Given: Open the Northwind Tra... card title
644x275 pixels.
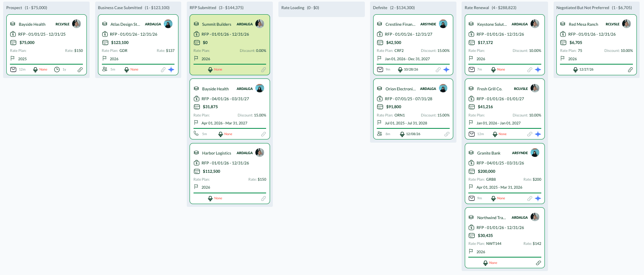Looking at the screenshot, I should click(x=491, y=218).
